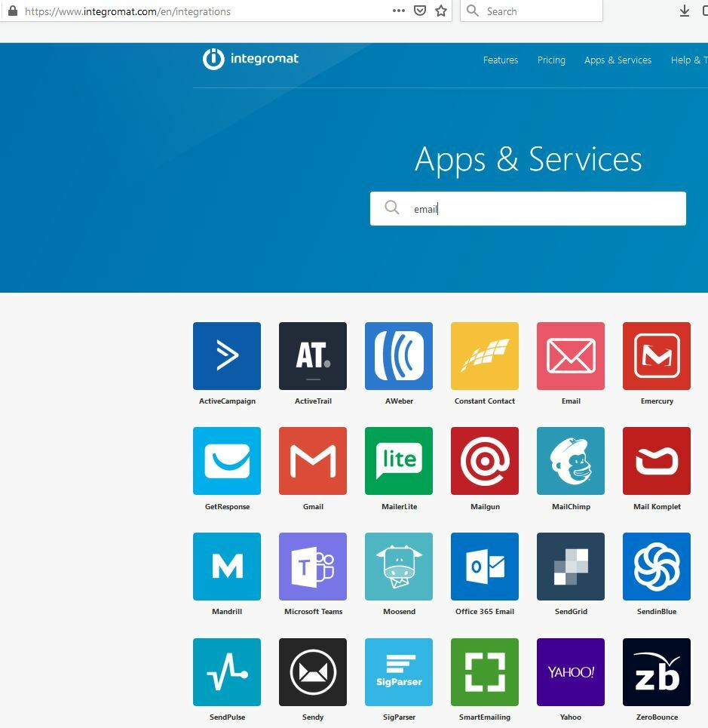
Task: Select the AWeber app icon
Action: [399, 356]
